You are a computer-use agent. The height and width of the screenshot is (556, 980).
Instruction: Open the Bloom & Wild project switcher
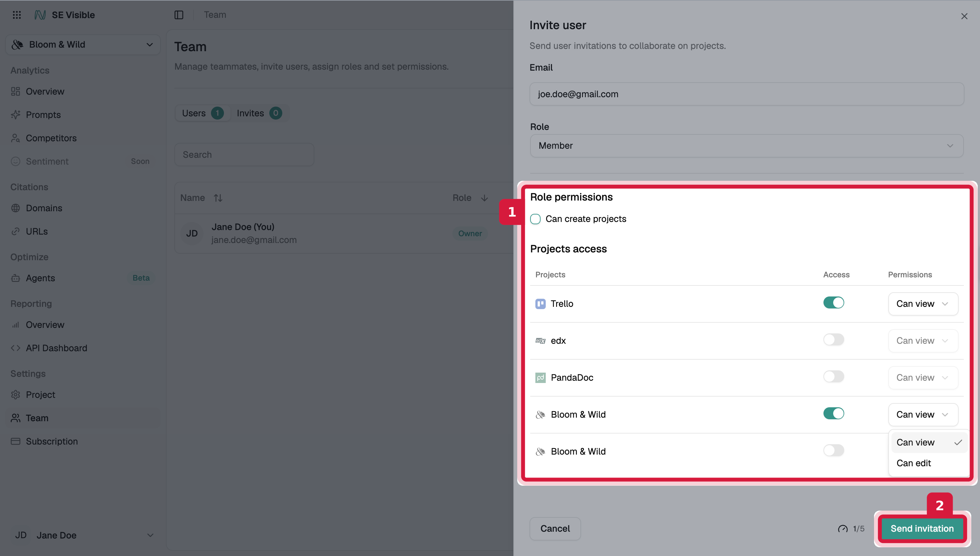point(83,45)
